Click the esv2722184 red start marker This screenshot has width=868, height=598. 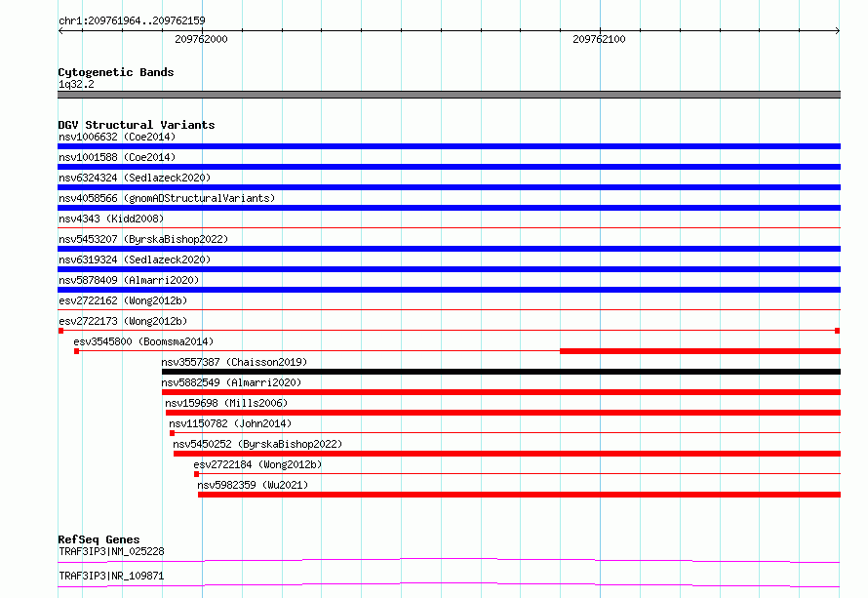click(196, 474)
